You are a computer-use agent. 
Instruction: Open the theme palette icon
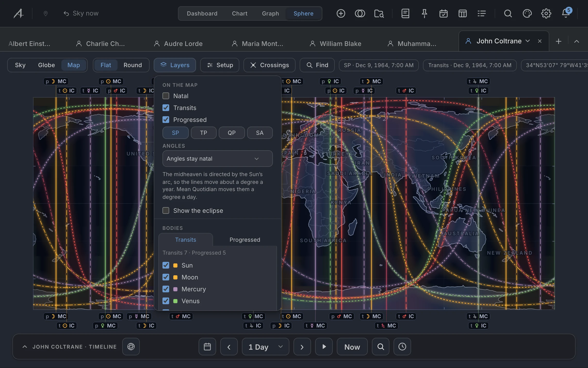527,13
